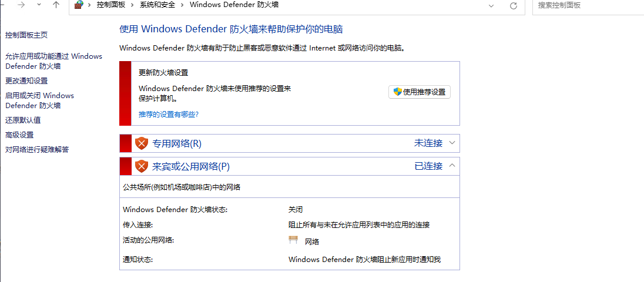The image size is (644, 282).
Task: Click the Windows Defender 防火墙状态: label
Action: click(175, 210)
